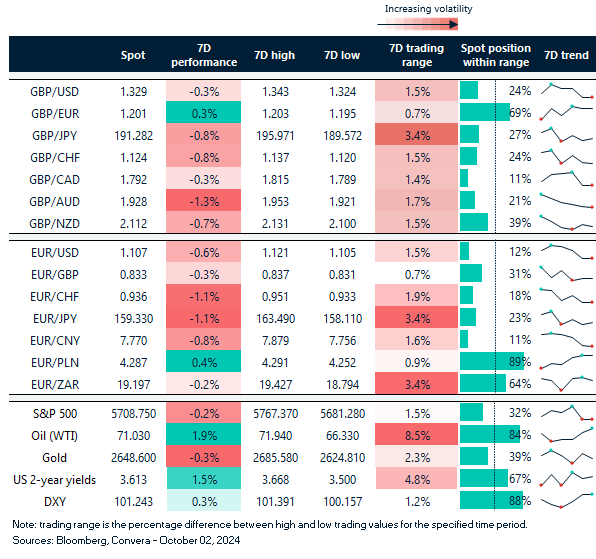The height and width of the screenshot is (559, 596).
Task: Select the US 2-year yields row label
Action: click(x=54, y=480)
